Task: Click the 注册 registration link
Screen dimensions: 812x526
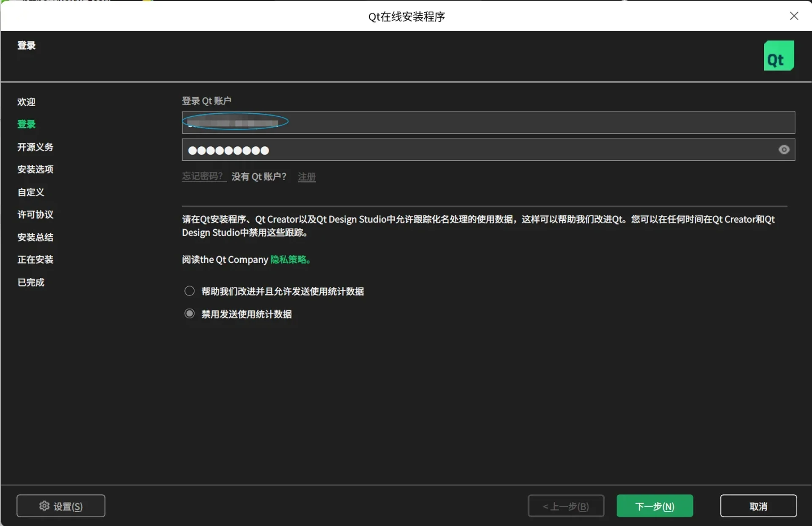Action: pos(306,177)
